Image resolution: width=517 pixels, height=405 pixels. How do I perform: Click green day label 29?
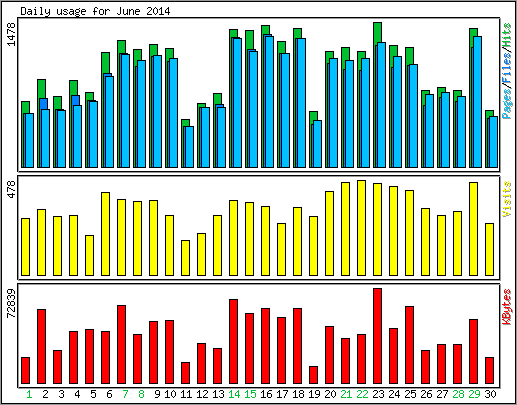pyautogui.click(x=474, y=395)
